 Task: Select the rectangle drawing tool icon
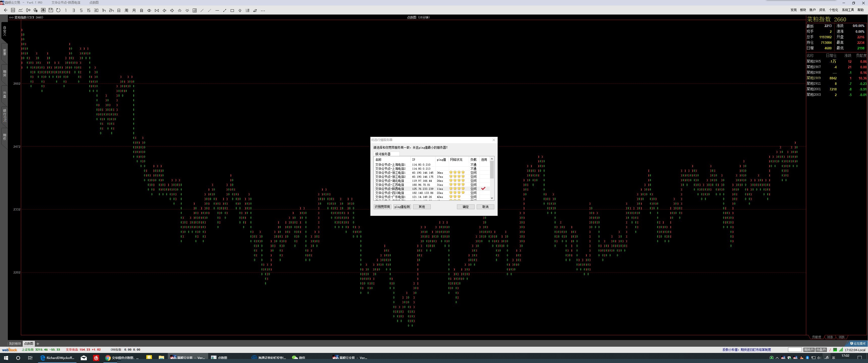pyautogui.click(x=232, y=10)
